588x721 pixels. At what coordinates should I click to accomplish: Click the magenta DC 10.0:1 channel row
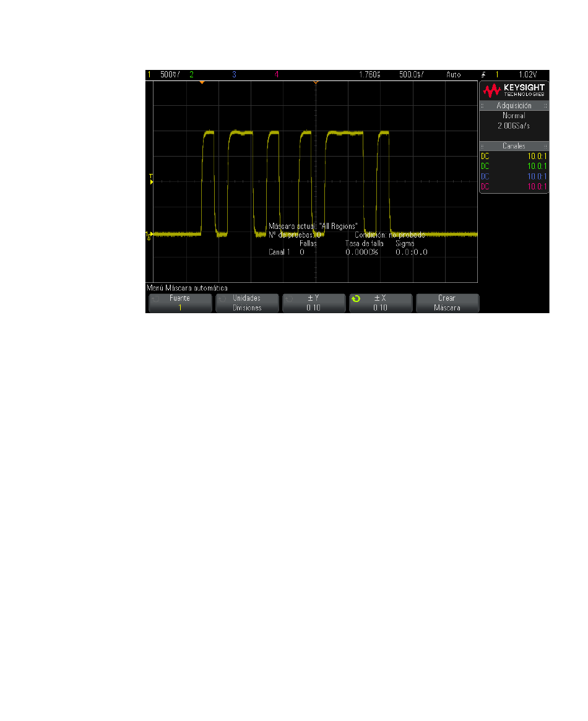click(x=514, y=187)
